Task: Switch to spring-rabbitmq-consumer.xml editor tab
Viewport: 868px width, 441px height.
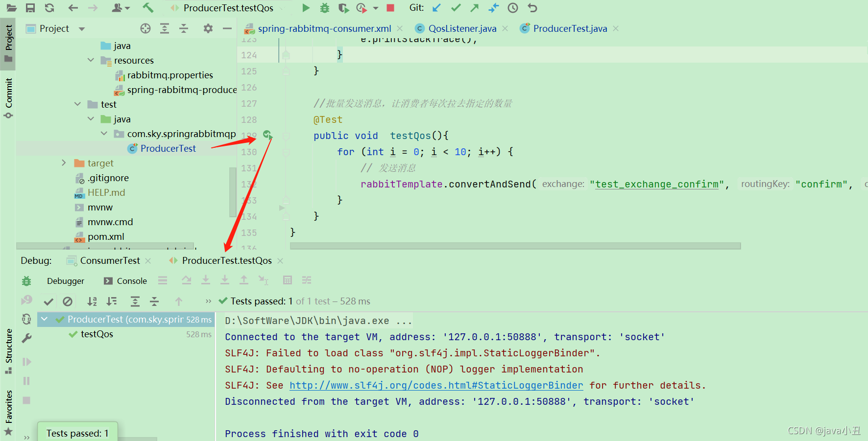Action: 324,28
